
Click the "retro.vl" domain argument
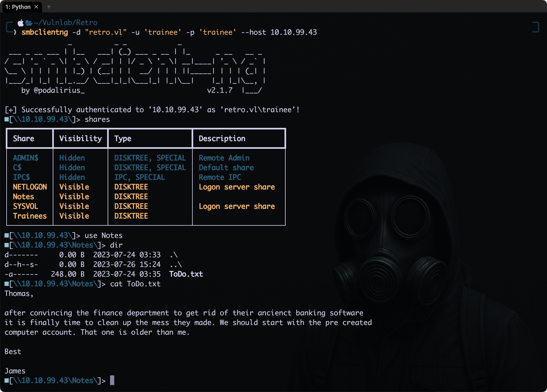click(x=106, y=32)
